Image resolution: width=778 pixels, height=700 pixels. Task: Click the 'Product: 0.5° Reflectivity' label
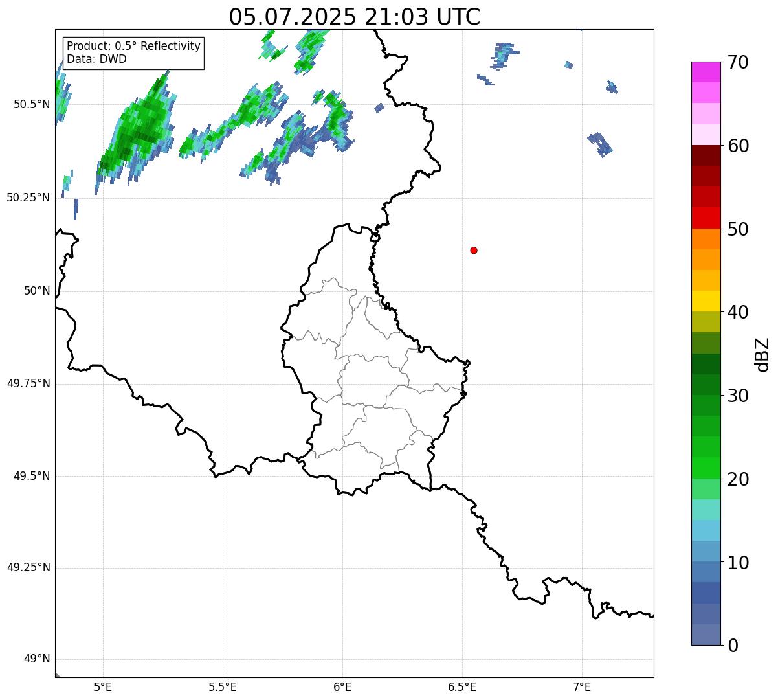pyautogui.click(x=133, y=47)
